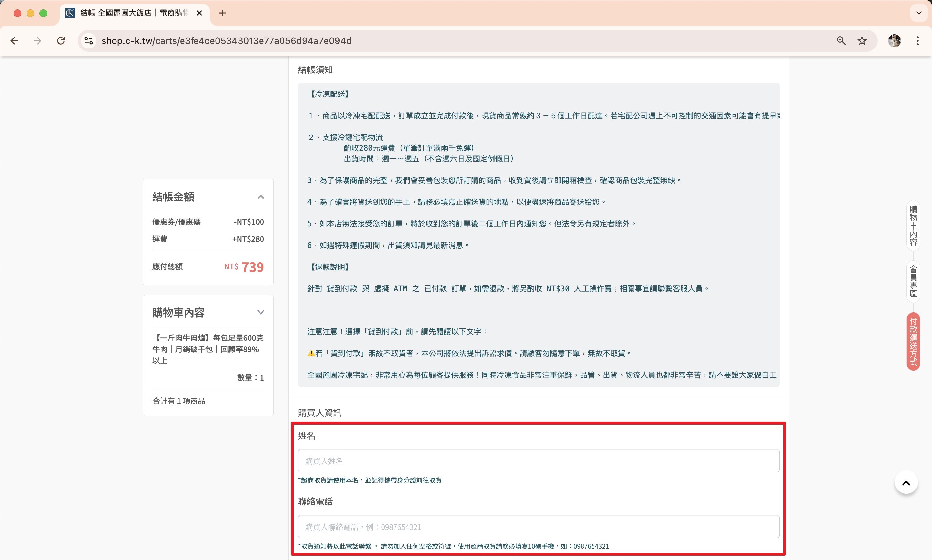Screen dimensions: 932x560
Task: Click the 購買人資訊 section heading
Action: (x=319, y=413)
